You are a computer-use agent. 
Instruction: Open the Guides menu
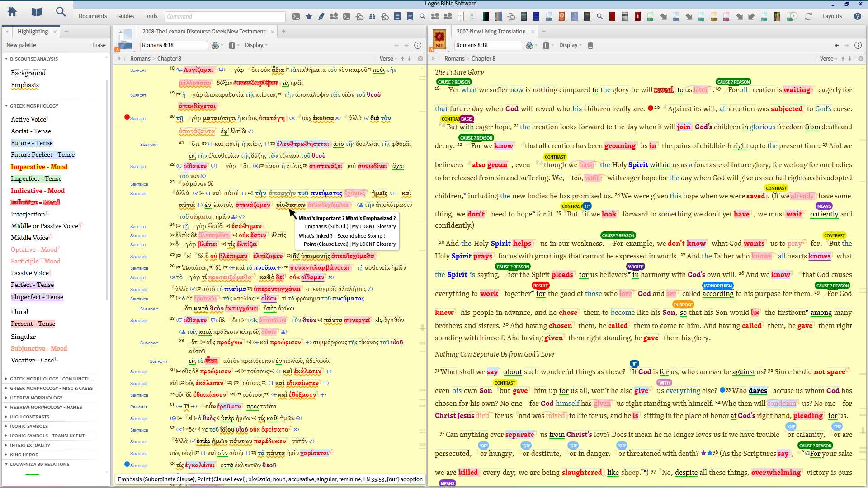pos(125,16)
